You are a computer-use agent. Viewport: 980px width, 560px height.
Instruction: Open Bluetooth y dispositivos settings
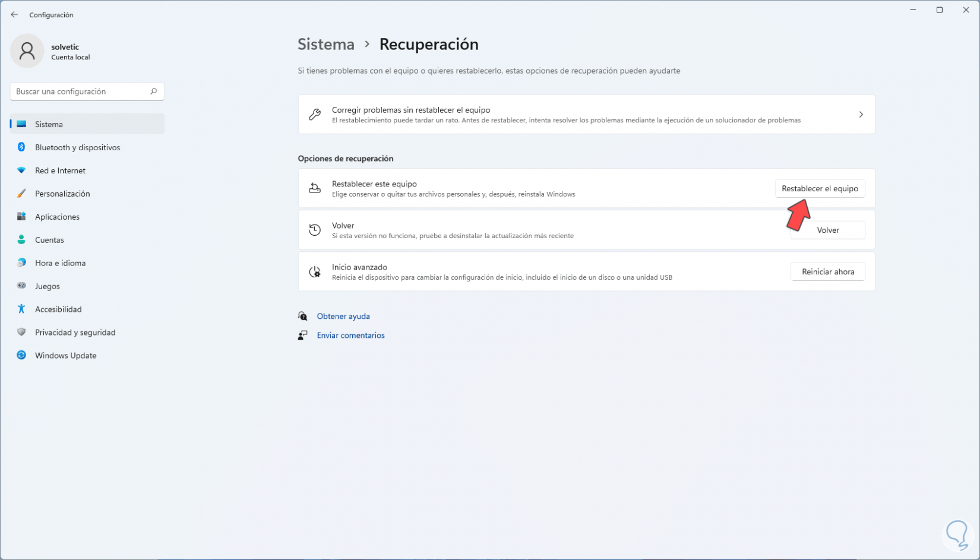(x=77, y=147)
